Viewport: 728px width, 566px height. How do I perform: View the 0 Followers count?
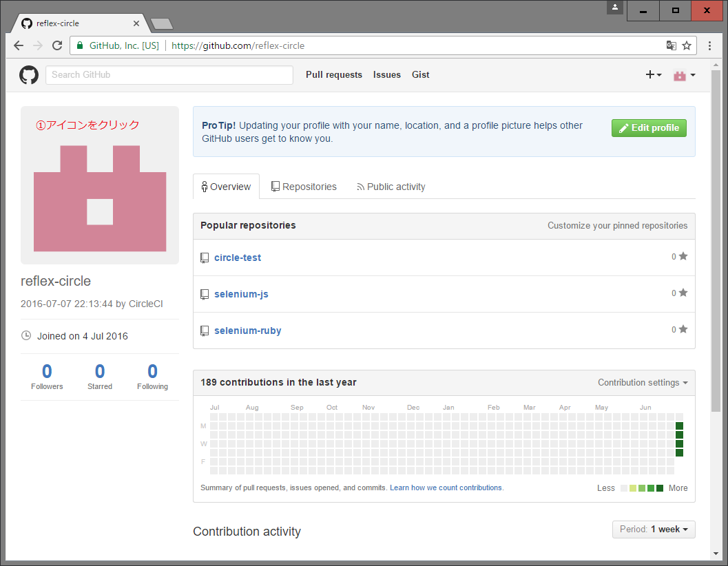tap(47, 377)
